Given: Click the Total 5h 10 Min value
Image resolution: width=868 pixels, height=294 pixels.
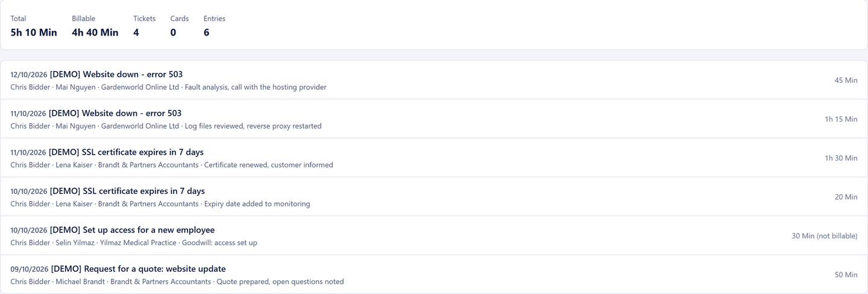Looking at the screenshot, I should pyautogui.click(x=34, y=33).
